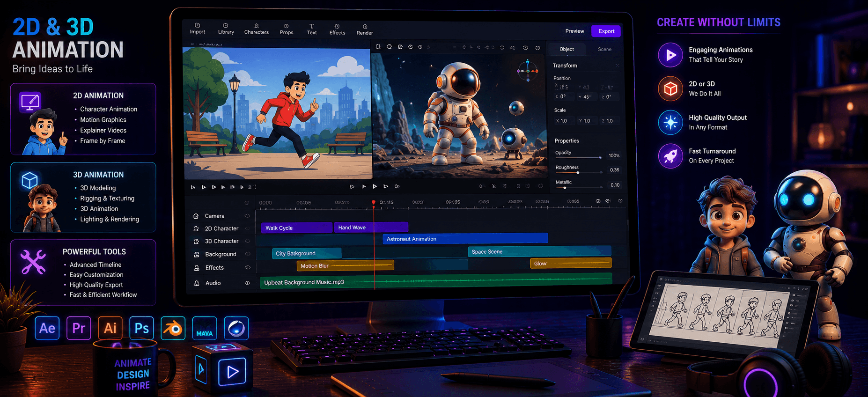Adjust the Opacity slider
The width and height of the screenshot is (868, 397).
pos(579,157)
